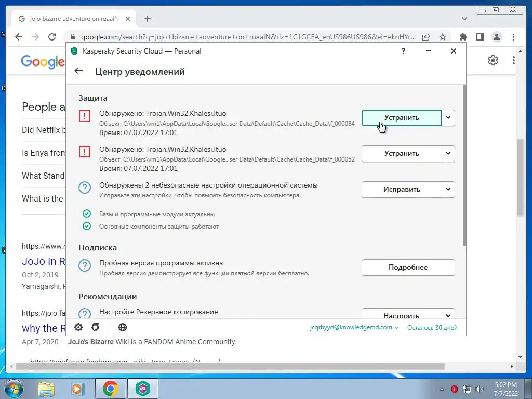Viewport: 532px width, 399px height.
Task: Click the taskbar clock 5:02 PM
Action: pyautogui.click(x=506, y=389)
